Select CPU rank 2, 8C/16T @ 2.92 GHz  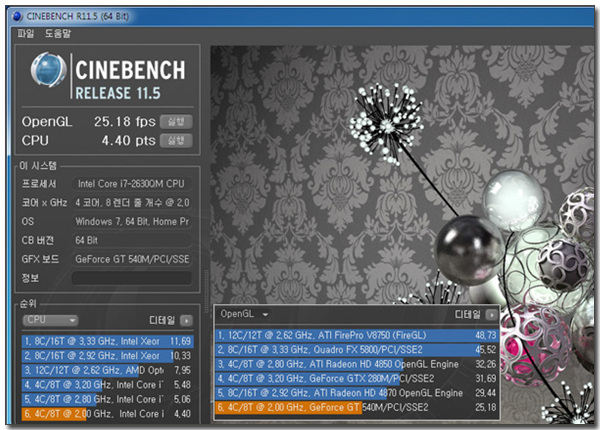[108, 356]
